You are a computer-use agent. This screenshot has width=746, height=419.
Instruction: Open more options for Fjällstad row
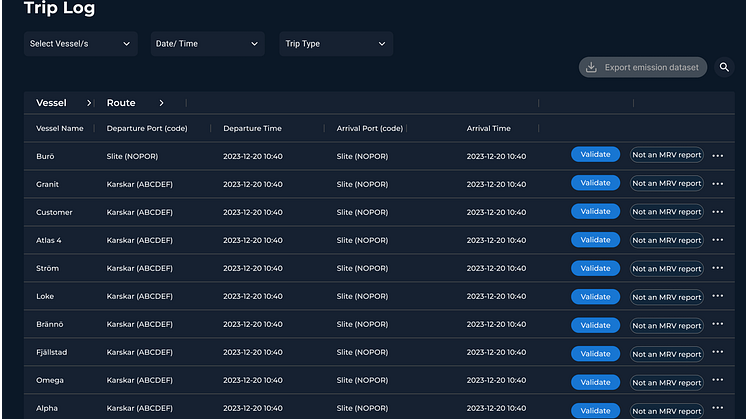tap(717, 353)
